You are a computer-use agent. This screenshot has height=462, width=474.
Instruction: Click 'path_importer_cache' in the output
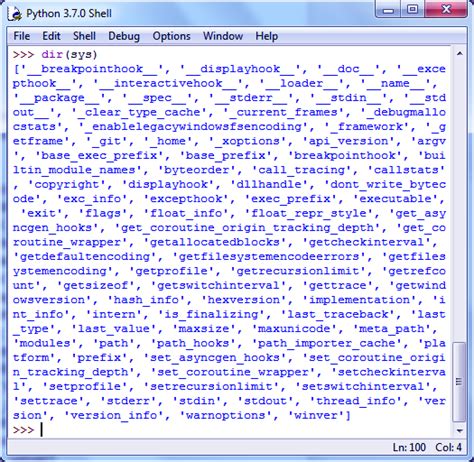[x=327, y=343]
